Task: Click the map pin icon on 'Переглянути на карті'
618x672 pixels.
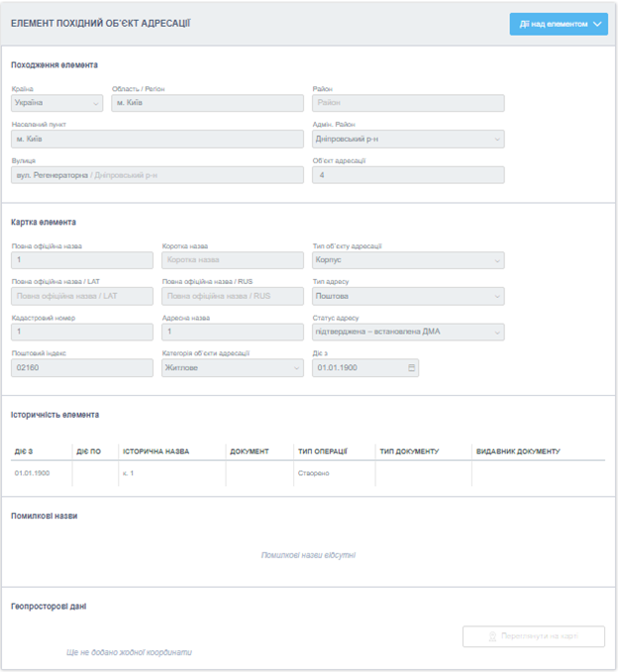Action: click(492, 637)
